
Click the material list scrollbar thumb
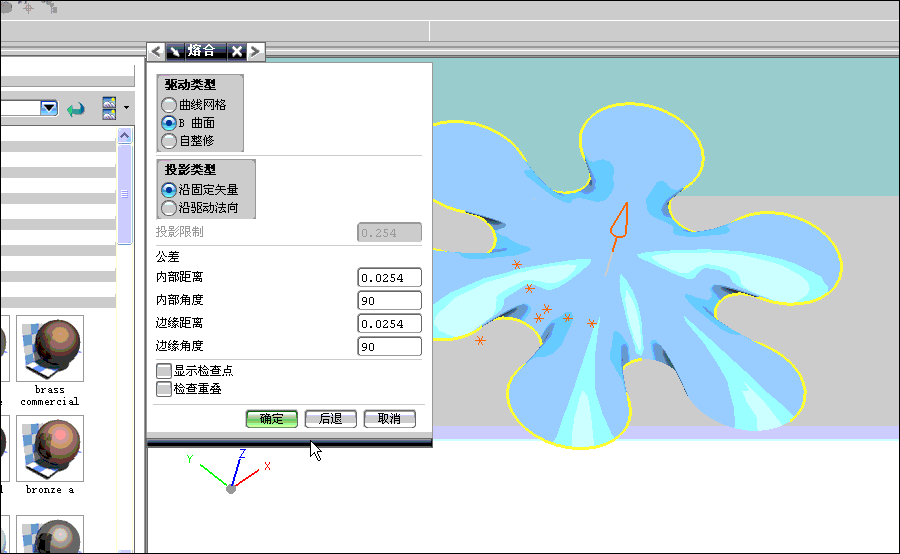pos(125,194)
